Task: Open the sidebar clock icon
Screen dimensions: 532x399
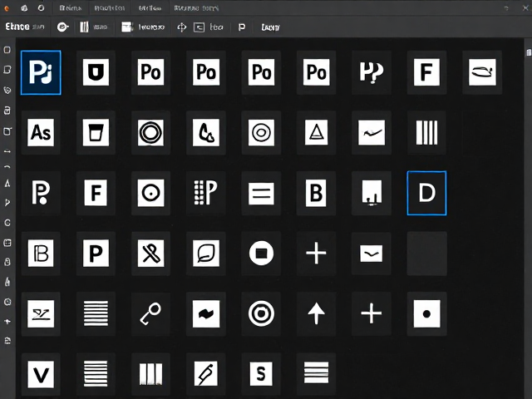Action: (x=7, y=302)
